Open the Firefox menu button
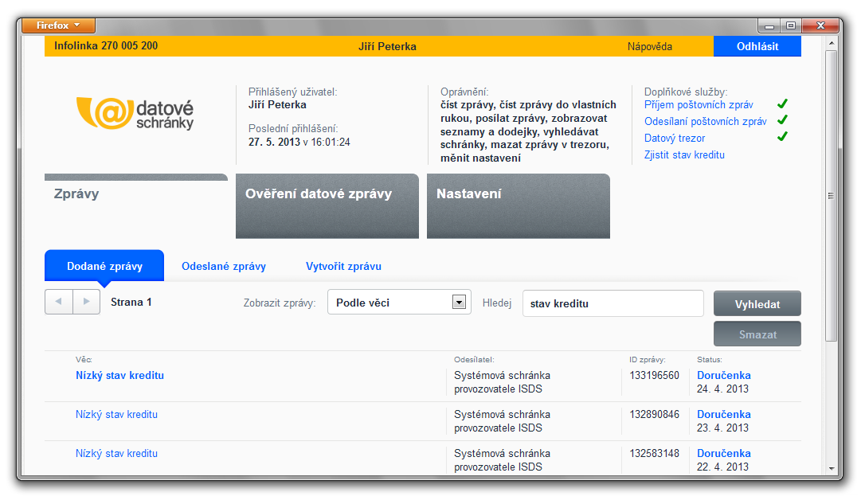Viewport: 865px width, 504px height. tap(59, 25)
